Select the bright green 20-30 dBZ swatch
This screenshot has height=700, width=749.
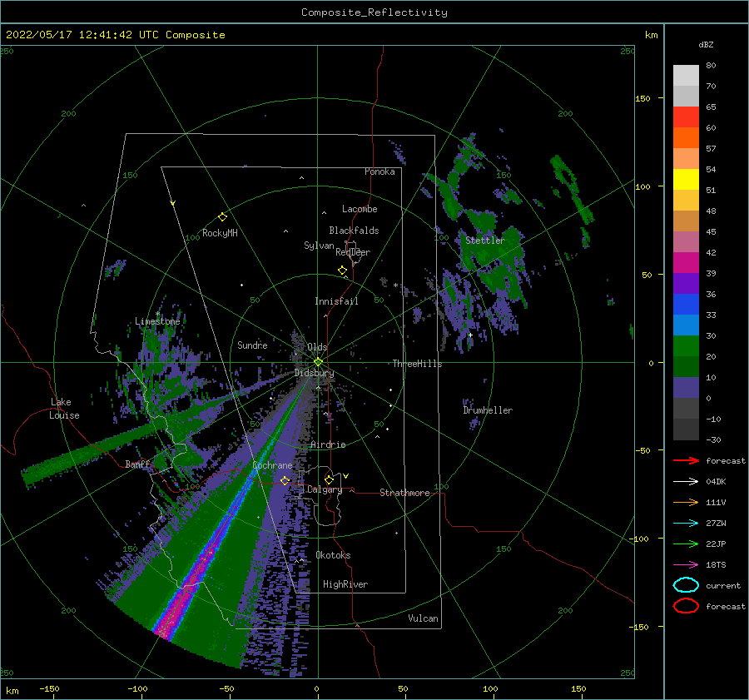tap(686, 346)
